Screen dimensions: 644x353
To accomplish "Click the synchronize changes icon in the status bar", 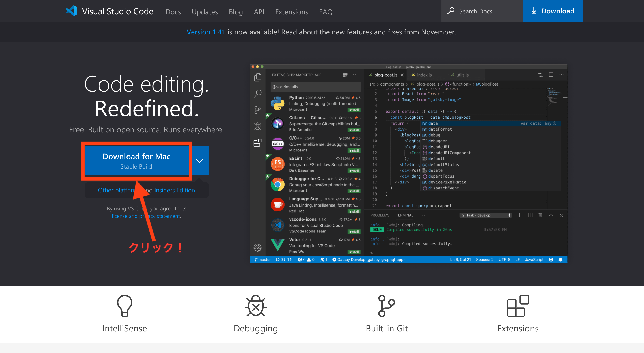I will pyautogui.click(x=284, y=260).
